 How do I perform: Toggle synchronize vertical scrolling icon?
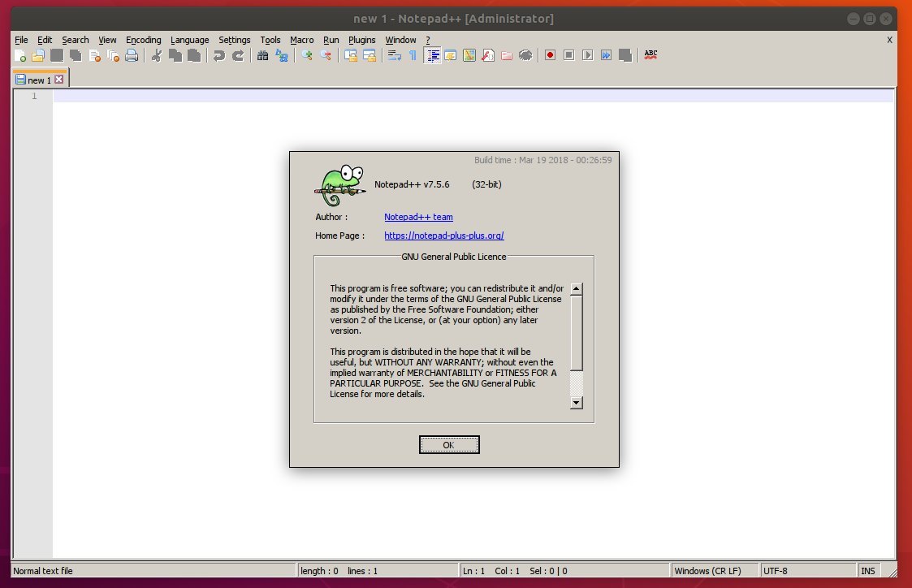click(x=350, y=55)
